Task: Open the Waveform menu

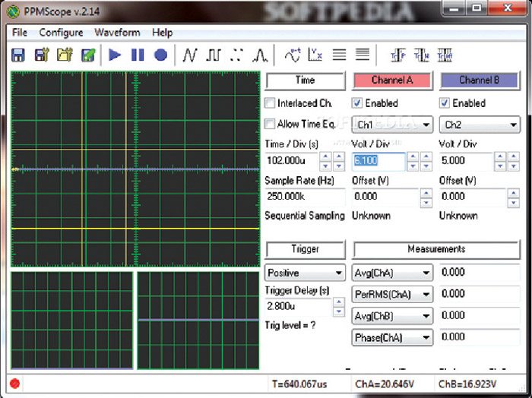Action: click(x=117, y=33)
